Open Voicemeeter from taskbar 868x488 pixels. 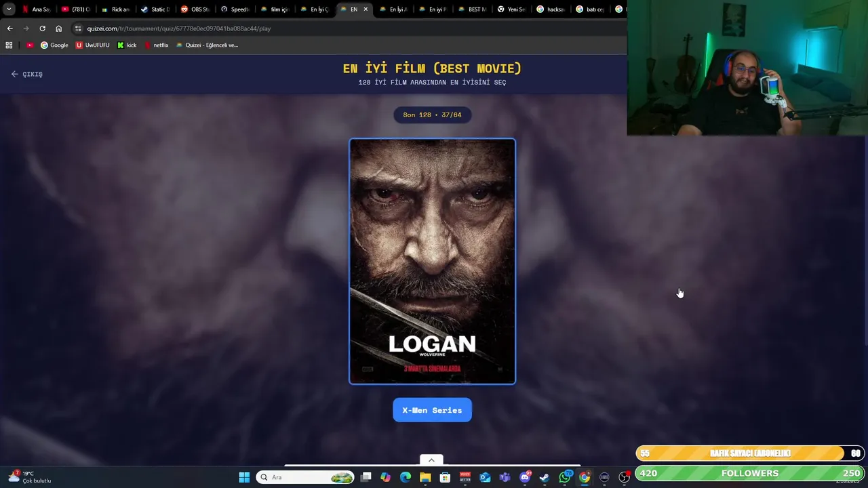(465, 477)
